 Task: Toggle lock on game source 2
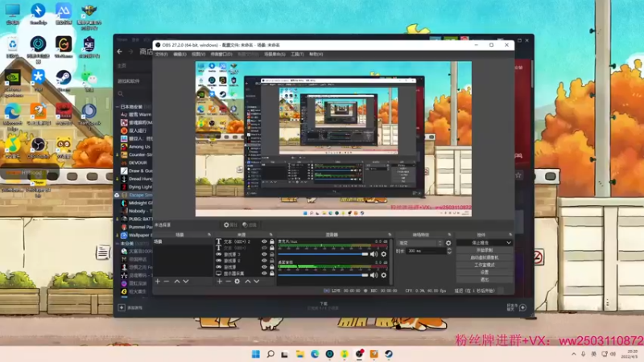coord(271,261)
